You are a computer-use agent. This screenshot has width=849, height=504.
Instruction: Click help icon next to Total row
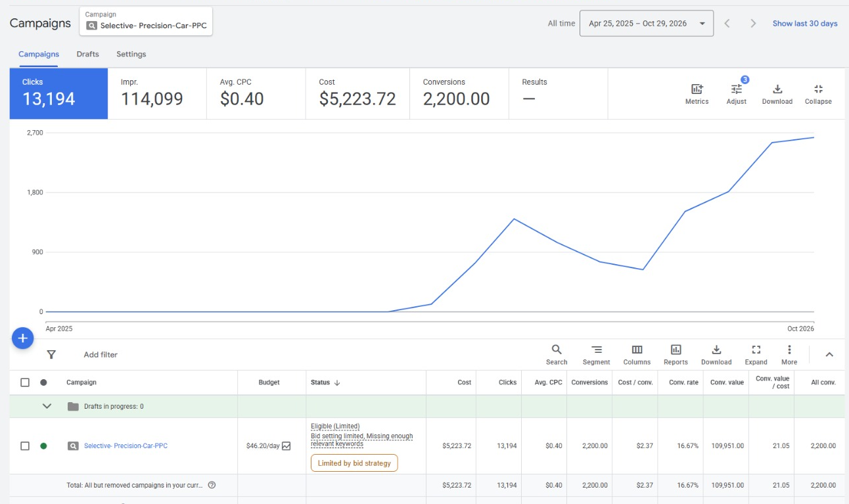[212, 486]
